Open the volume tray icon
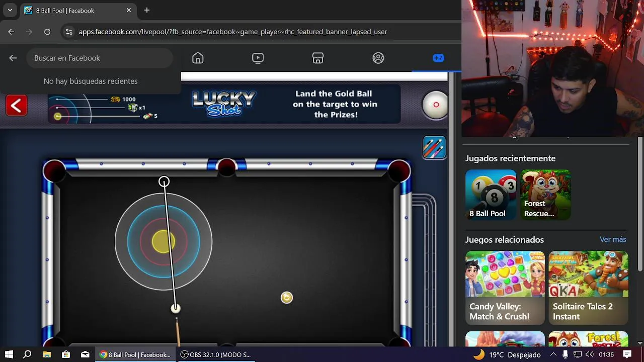The image size is (644, 362). (590, 354)
